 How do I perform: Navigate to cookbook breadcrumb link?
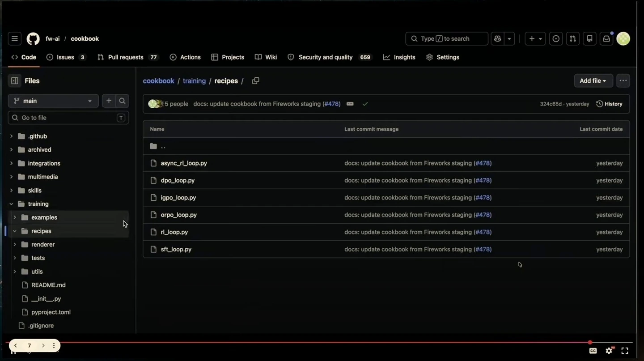pos(158,81)
